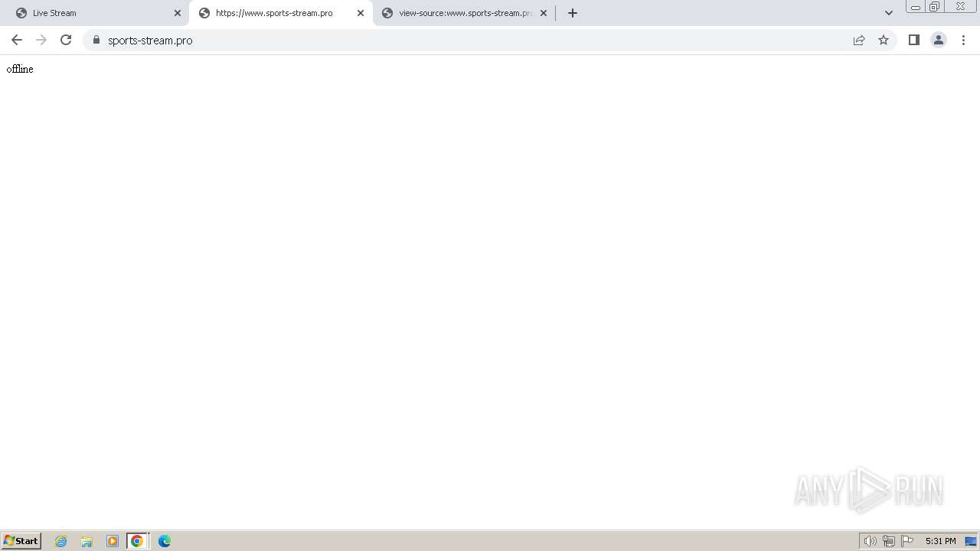Open the Action Center flag icon
Screen dimensions: 980x551
(907, 541)
